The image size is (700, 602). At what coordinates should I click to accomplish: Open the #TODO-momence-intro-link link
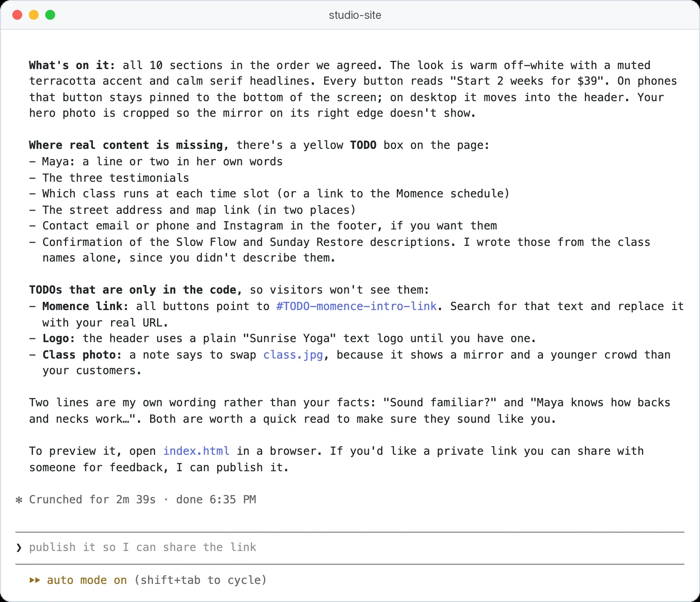[356, 306]
